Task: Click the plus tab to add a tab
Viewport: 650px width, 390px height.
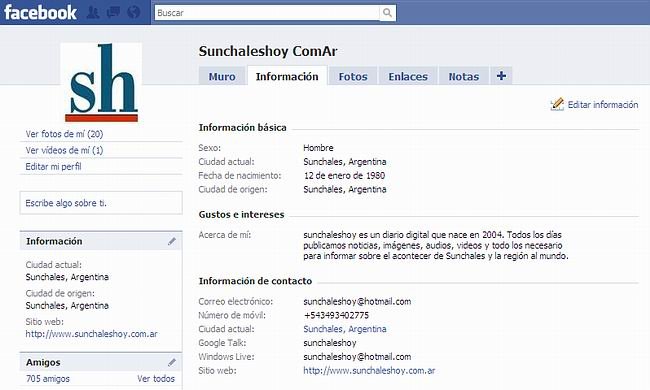Action: coord(501,76)
